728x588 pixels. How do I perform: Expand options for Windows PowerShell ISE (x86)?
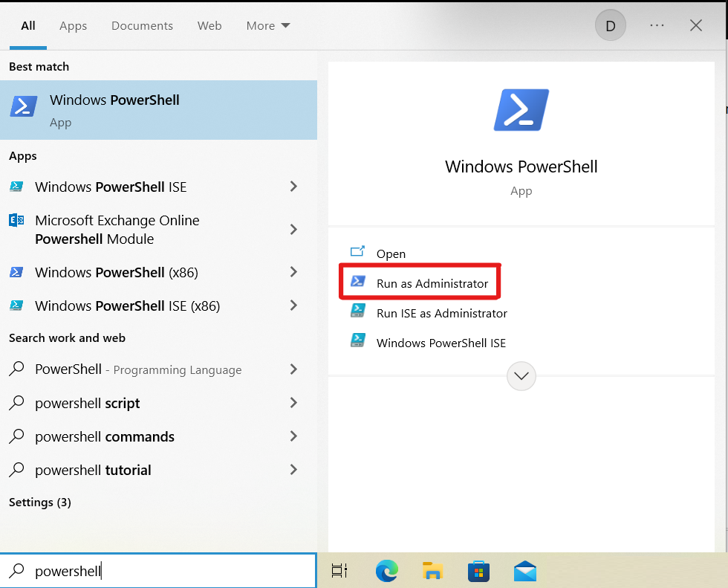[293, 306]
